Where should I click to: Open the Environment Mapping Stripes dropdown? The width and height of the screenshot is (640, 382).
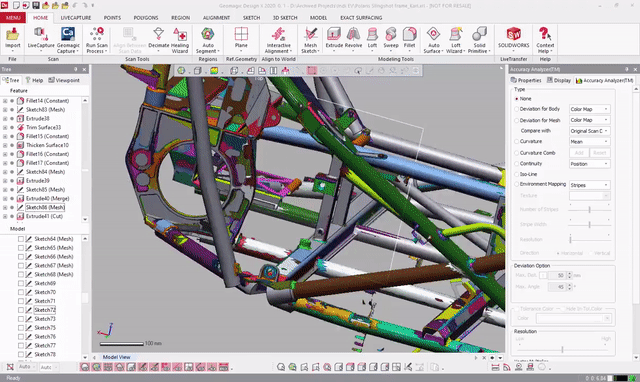pos(589,185)
